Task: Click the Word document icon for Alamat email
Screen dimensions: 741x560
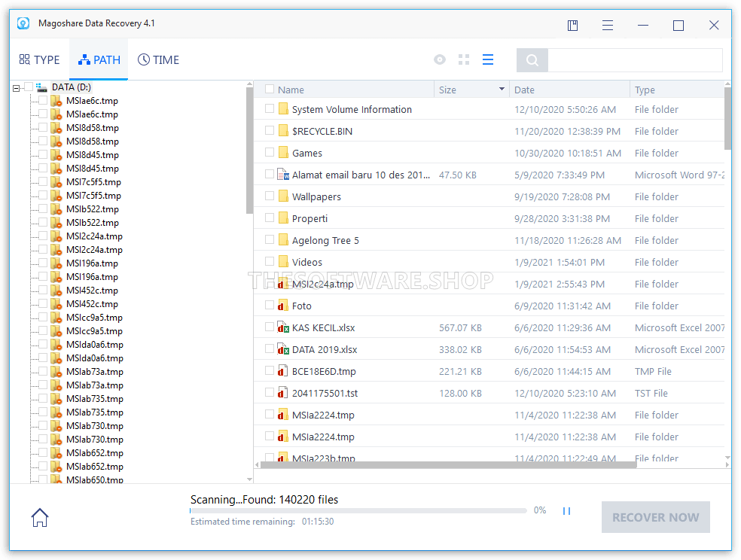Action: click(x=283, y=175)
